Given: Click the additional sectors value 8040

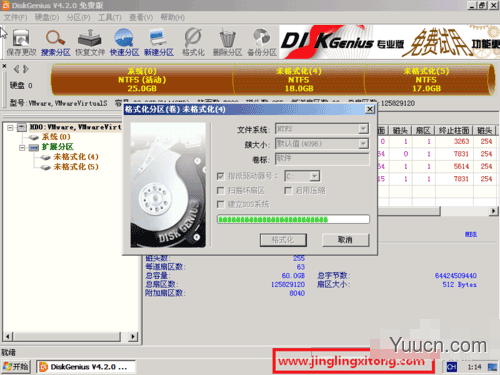Looking at the screenshot, I should [297, 293].
